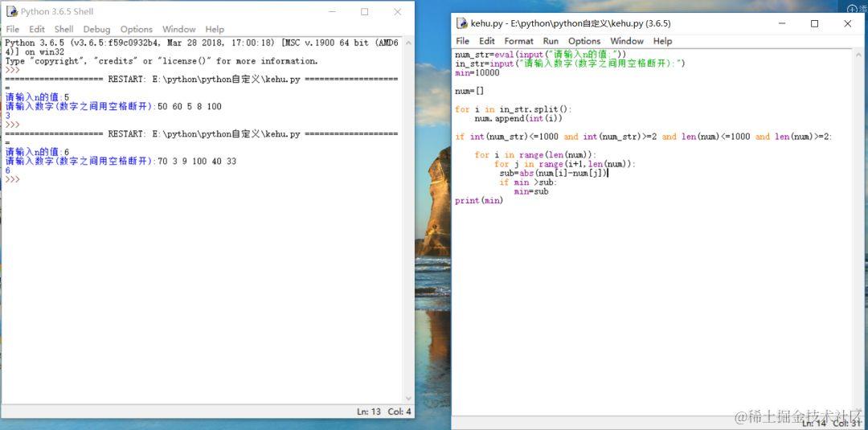Open File menu in kehu.py editor
This screenshot has height=430, width=868.
click(x=462, y=41)
